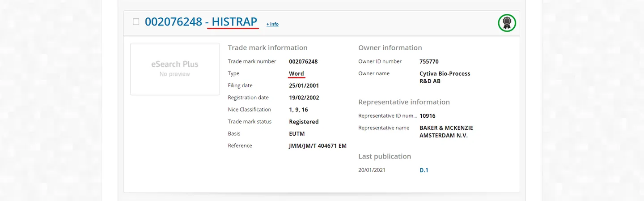Select the filing date 25/01/2001
This screenshot has width=644, height=201.
[x=304, y=86]
